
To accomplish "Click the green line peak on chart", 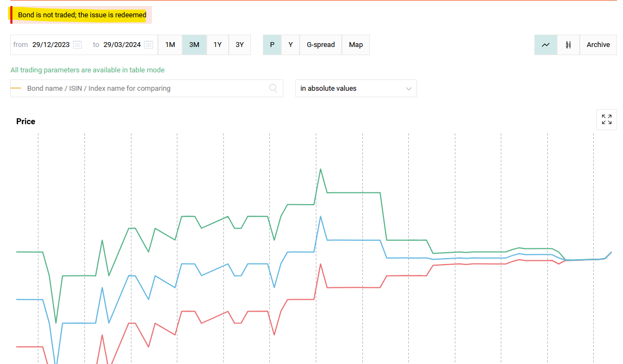I will click(x=321, y=169).
